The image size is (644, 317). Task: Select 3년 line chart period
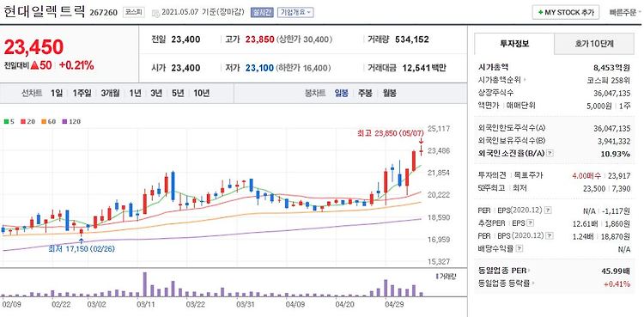click(x=156, y=94)
